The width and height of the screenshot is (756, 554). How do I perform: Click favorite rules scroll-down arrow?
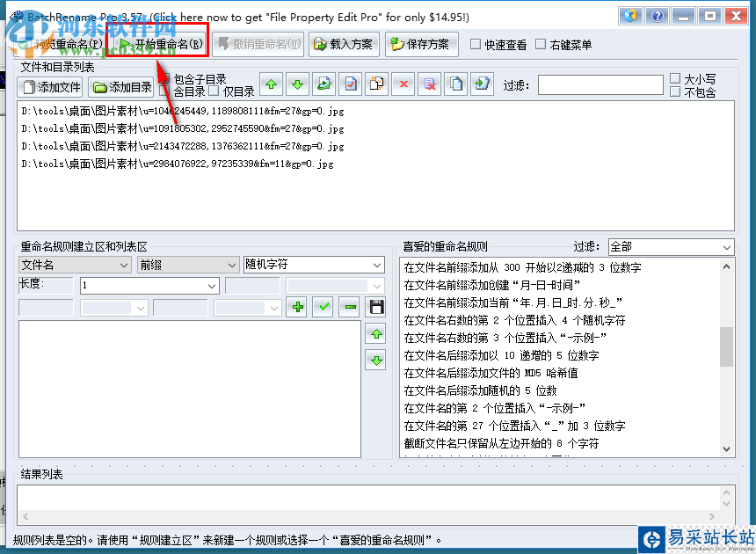pyautogui.click(x=727, y=449)
